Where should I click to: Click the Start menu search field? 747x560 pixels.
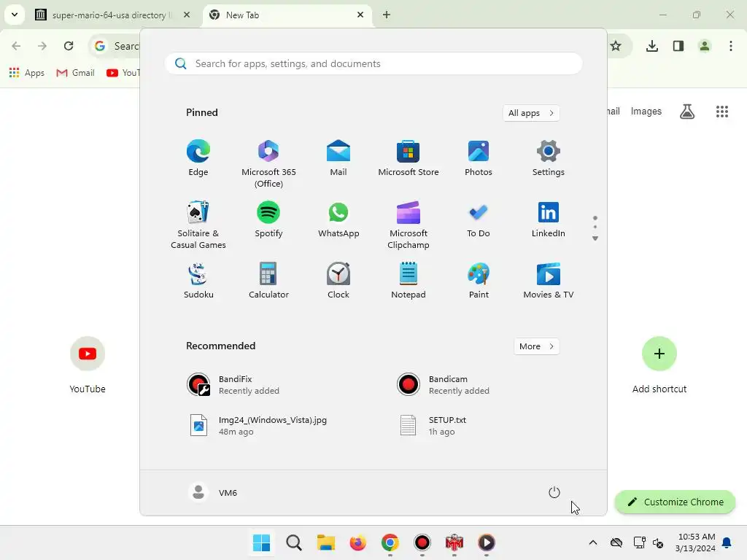tap(373, 64)
